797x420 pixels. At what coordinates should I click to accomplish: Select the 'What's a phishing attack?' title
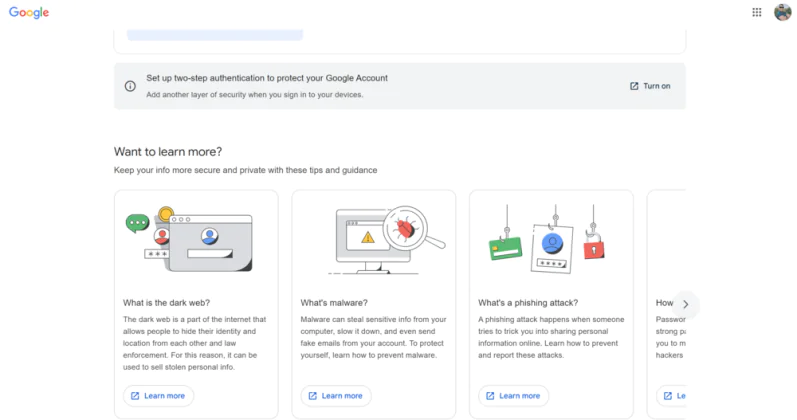coord(528,303)
